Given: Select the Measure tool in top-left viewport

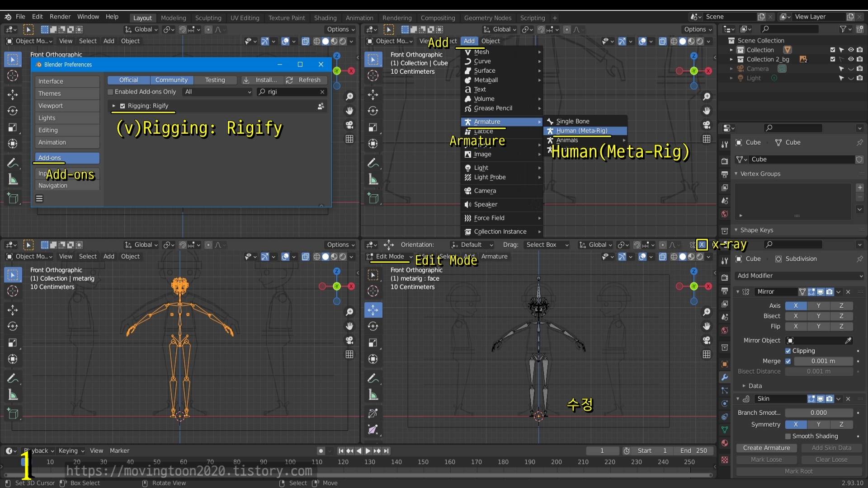Looking at the screenshot, I should point(13,180).
